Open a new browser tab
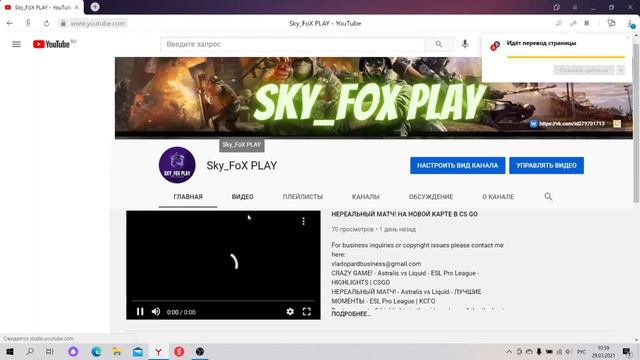 (x=95, y=7)
